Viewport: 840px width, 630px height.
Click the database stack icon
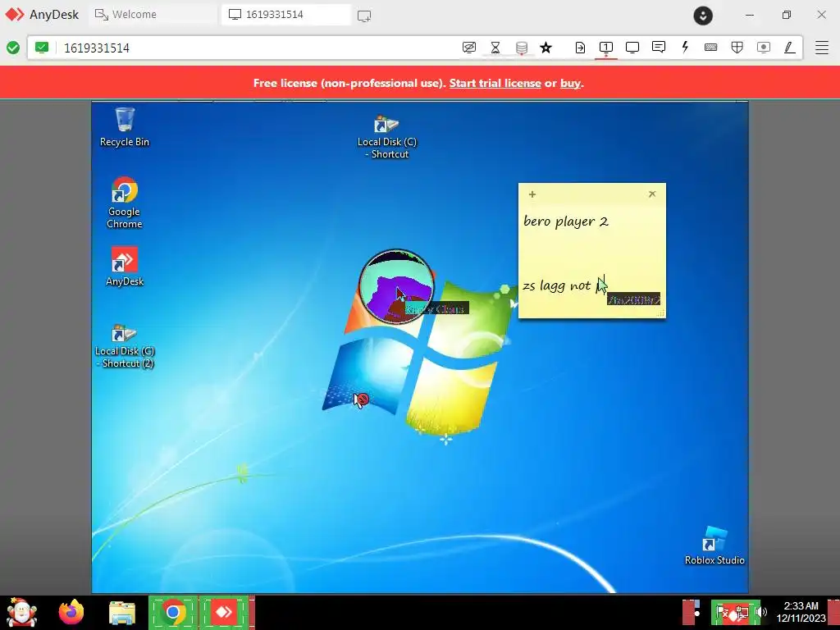(521, 48)
